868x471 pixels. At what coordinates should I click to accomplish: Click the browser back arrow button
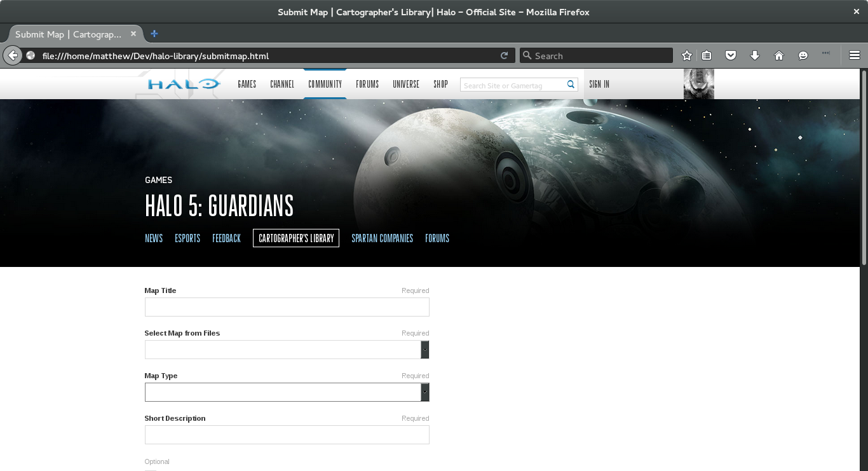pyautogui.click(x=13, y=55)
